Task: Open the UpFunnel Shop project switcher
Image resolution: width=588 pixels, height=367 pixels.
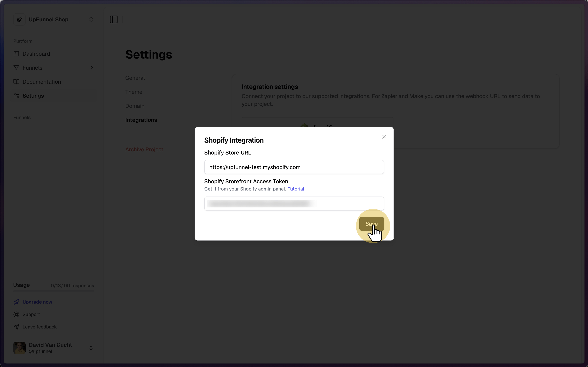Action: point(91,19)
